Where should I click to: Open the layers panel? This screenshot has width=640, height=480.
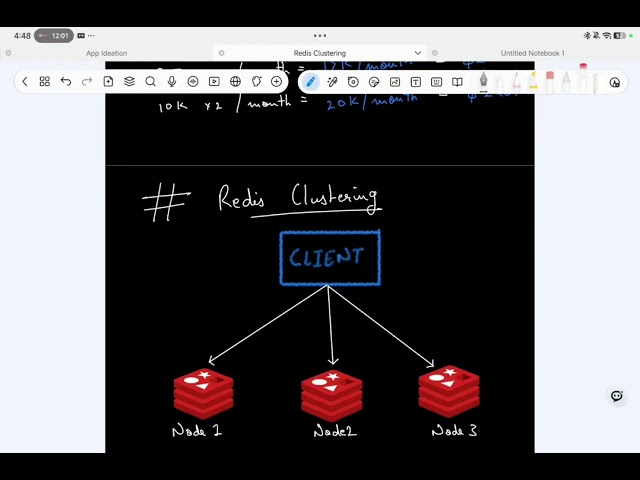(129, 82)
